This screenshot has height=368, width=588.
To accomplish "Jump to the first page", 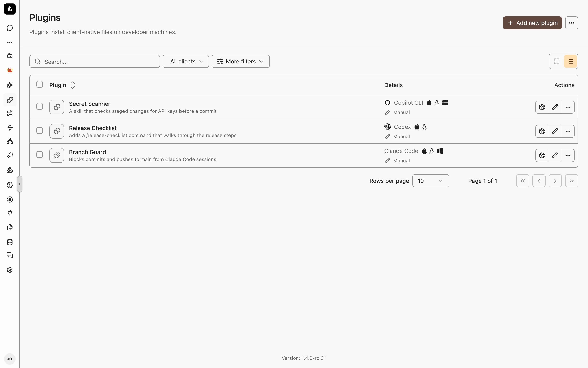I will (x=523, y=181).
